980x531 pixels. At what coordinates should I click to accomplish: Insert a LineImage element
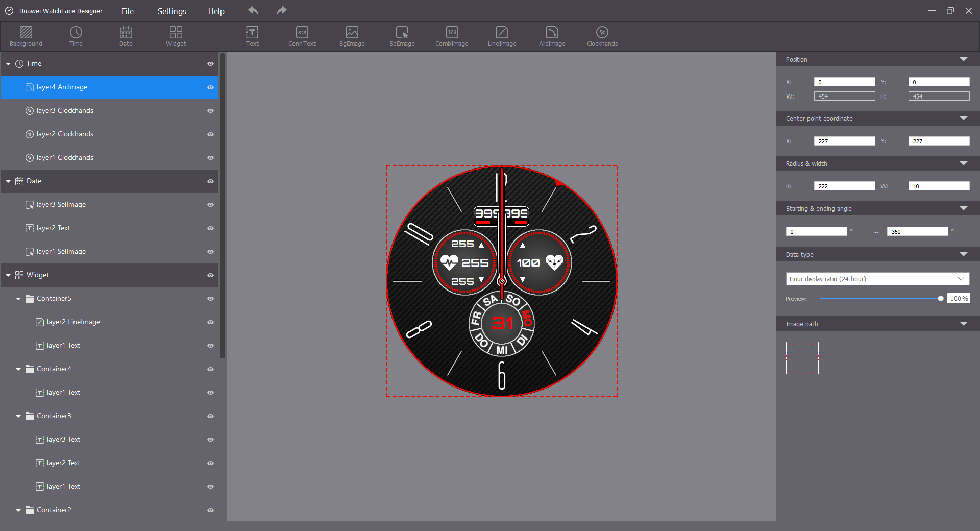[502, 36]
